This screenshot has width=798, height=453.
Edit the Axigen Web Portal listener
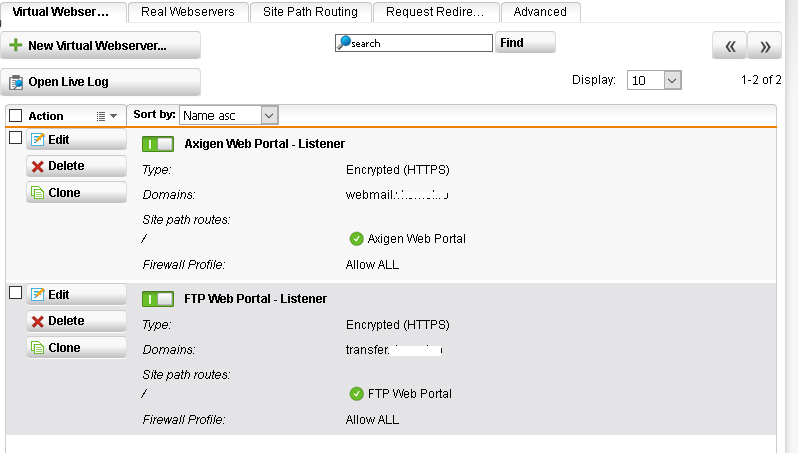coord(76,139)
